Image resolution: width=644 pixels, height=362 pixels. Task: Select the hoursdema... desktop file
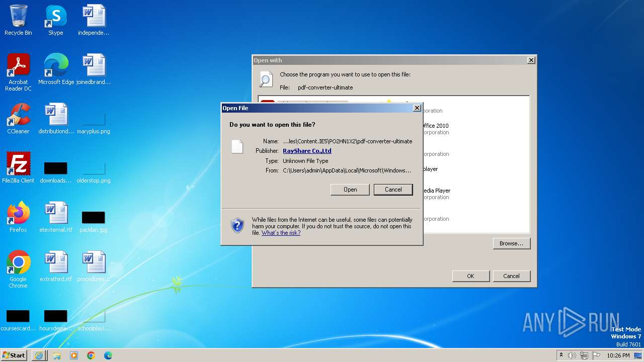coord(56,320)
